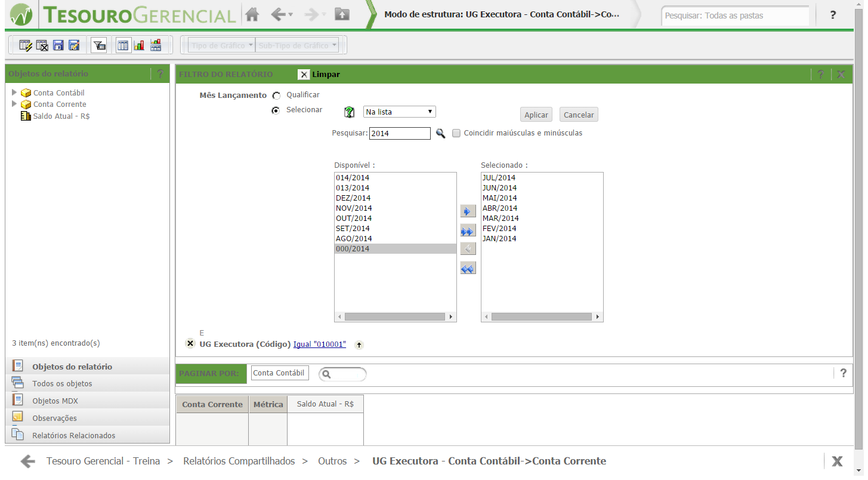The width and height of the screenshot is (868, 480).
Task: Click the Paginar por search field
Action: coord(343,374)
